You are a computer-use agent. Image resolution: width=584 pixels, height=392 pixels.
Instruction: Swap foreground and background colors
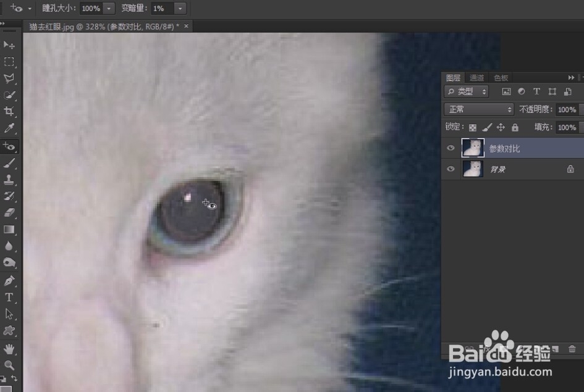pyautogui.click(x=14, y=378)
